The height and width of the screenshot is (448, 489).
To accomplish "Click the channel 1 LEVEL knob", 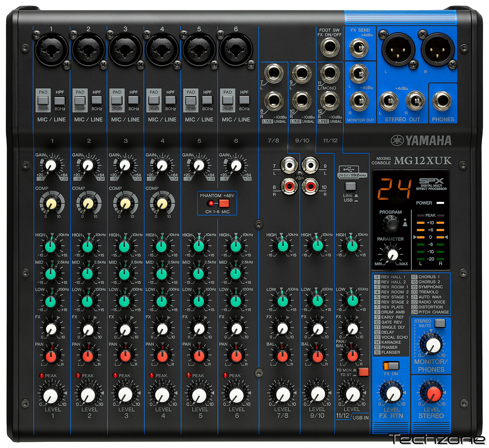I will 51,396.
